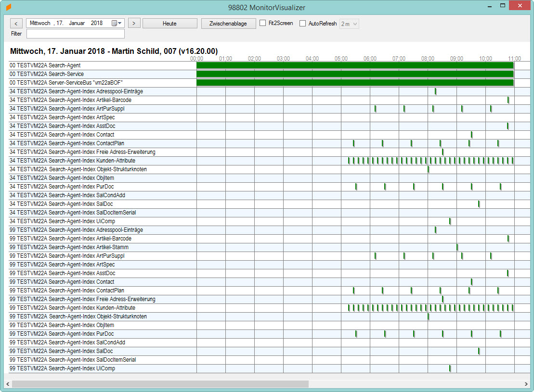Click marker in 34 Objekt-Strukturknoten row

[x=429, y=169]
